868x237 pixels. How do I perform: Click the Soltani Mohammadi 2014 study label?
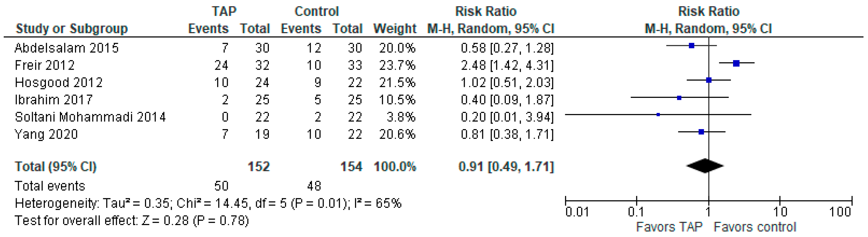point(90,117)
